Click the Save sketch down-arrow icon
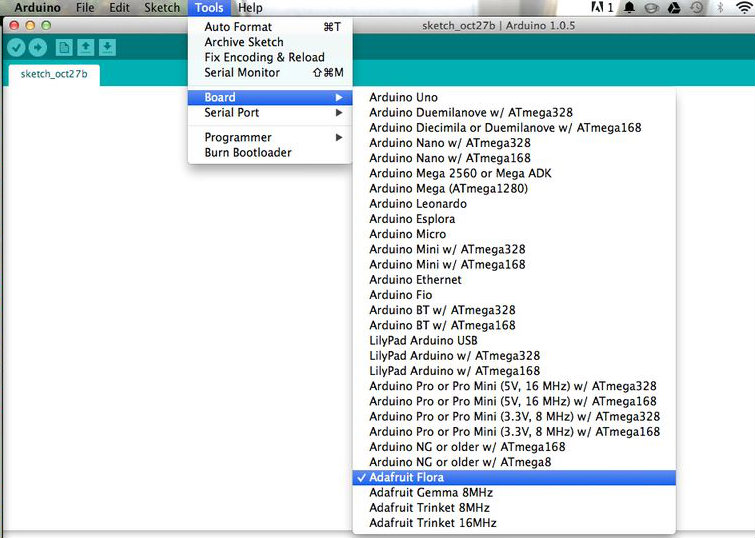 pyautogui.click(x=107, y=47)
